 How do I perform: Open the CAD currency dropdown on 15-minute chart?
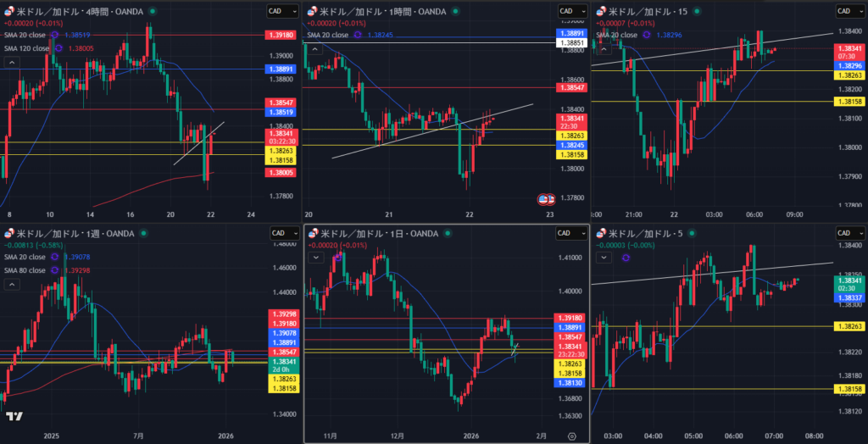[850, 11]
